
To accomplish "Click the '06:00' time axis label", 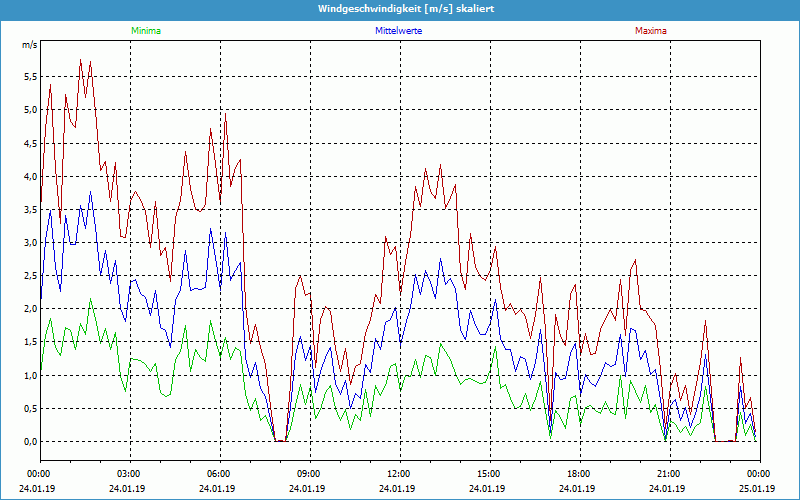I will pos(220,474).
